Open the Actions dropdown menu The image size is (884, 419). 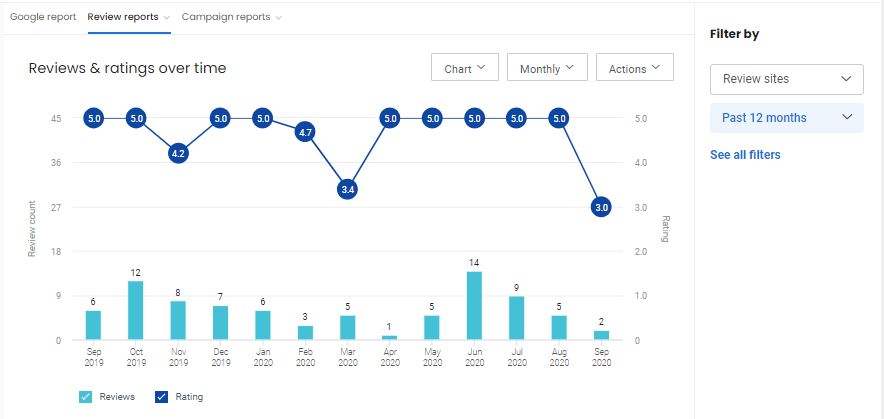click(634, 68)
